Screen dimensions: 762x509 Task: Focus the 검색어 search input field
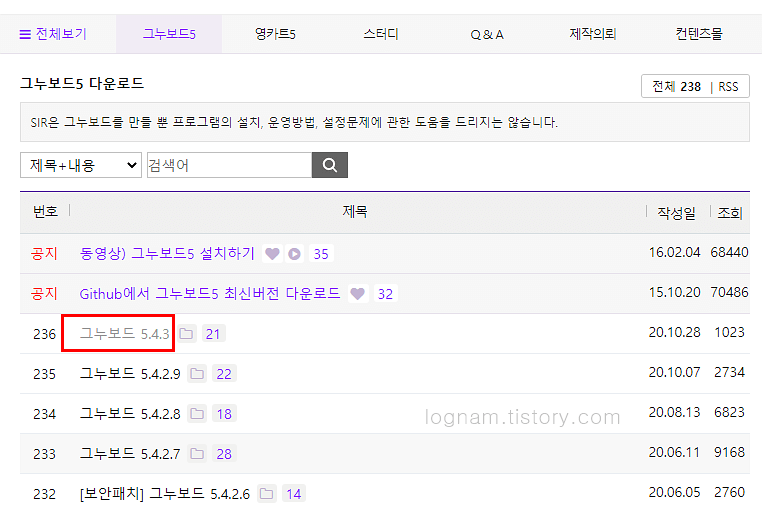229,165
